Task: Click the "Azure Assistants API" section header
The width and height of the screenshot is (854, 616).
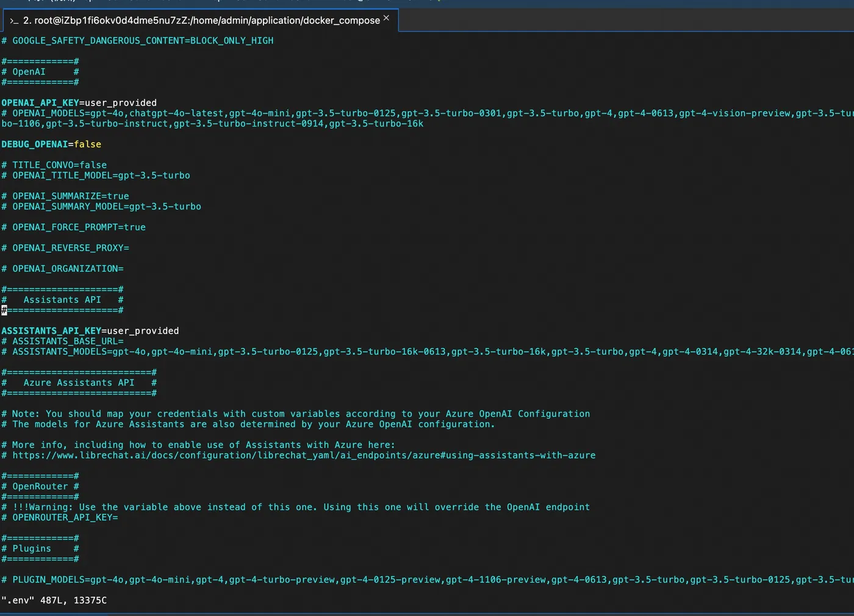Action: pos(79,383)
